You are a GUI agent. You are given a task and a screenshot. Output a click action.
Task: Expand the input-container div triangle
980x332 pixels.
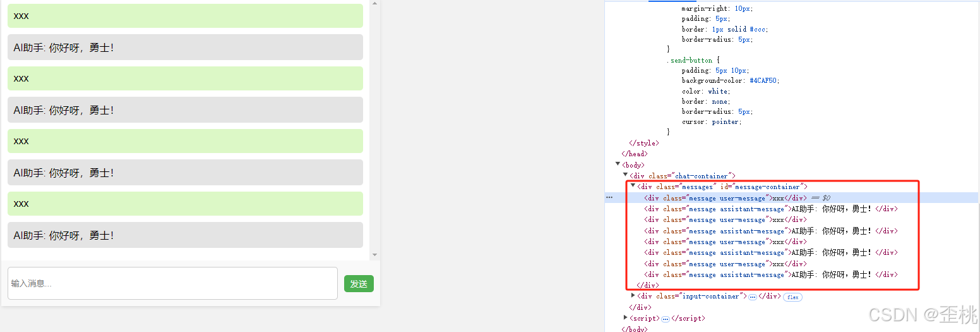633,295
